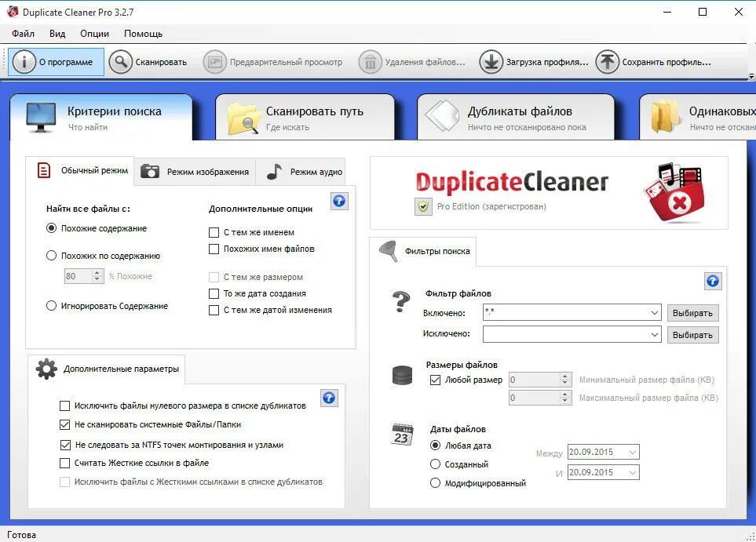Switch to Дубликаты файлов tab
The image size is (756, 542).
pos(516,117)
